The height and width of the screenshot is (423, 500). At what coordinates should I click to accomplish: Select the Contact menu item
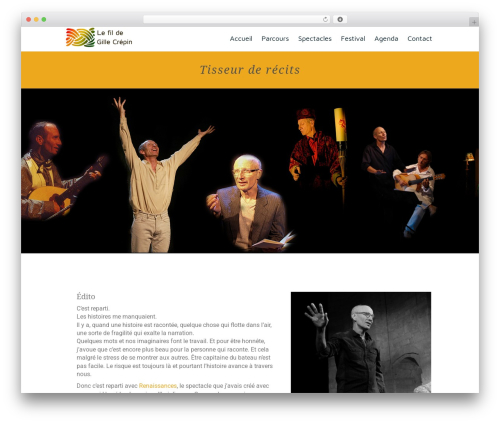tap(419, 39)
